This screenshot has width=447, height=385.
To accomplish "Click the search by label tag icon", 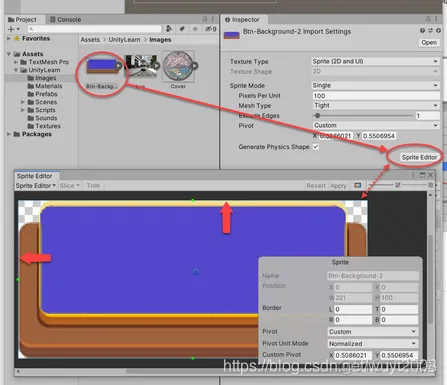I will (x=182, y=29).
